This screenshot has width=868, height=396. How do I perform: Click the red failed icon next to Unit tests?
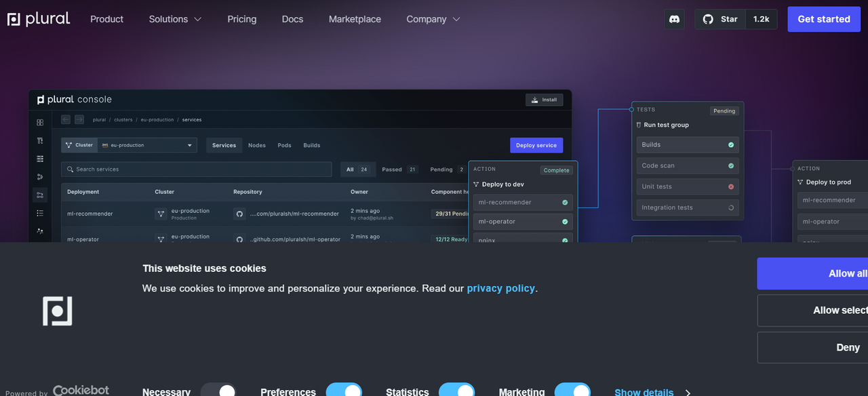[731, 186]
